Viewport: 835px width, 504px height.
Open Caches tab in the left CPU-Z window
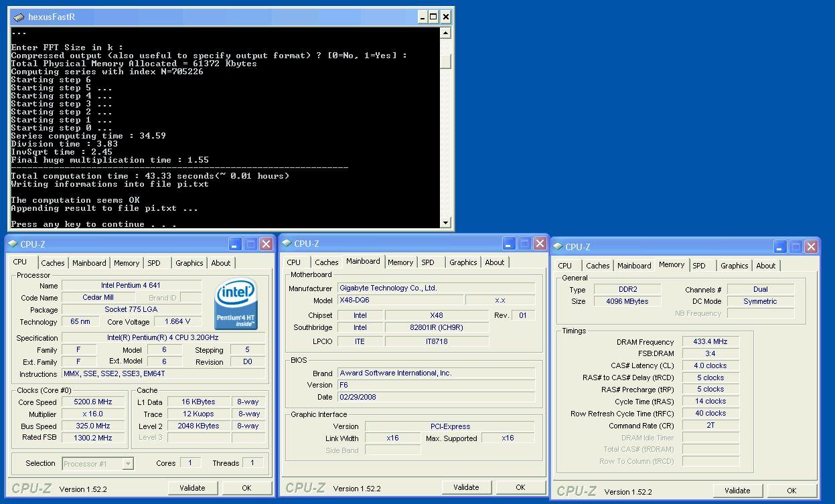(x=53, y=263)
